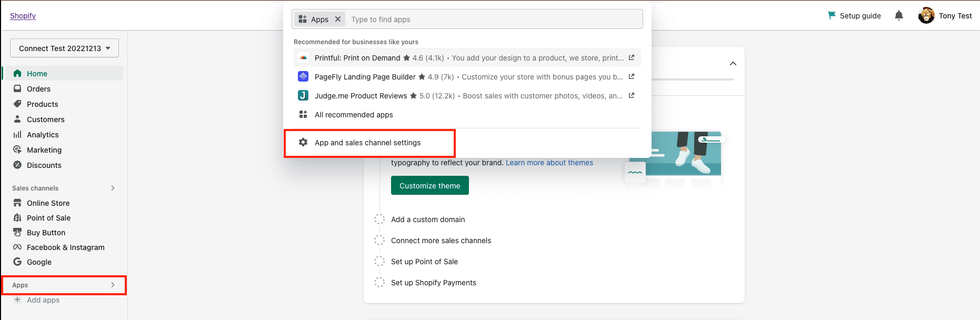Click the Online Store storefront icon
980x320 pixels.
point(17,203)
